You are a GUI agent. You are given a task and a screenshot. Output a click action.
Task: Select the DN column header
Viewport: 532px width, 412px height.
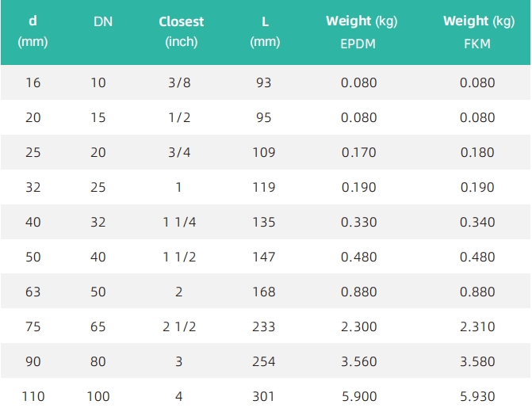[103, 21]
